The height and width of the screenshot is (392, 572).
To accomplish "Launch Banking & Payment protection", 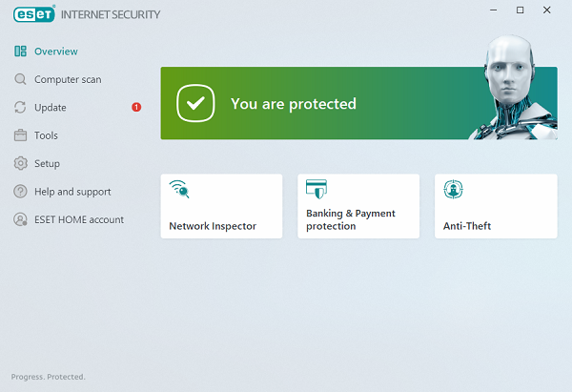I will 358,206.
